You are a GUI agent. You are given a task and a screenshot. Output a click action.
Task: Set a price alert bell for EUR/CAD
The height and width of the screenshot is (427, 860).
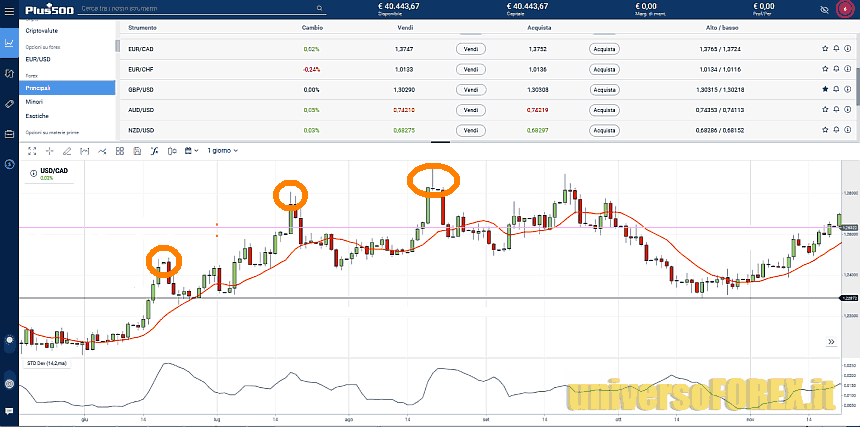point(836,48)
